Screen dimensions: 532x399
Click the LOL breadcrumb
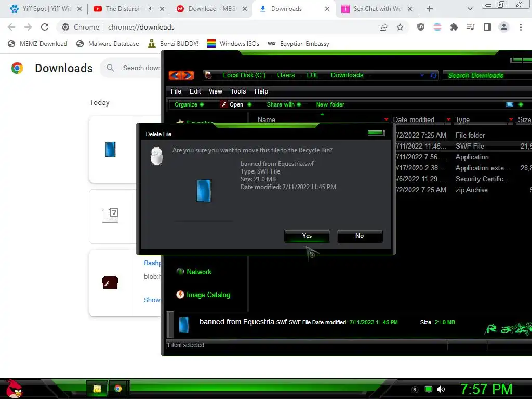[313, 75]
